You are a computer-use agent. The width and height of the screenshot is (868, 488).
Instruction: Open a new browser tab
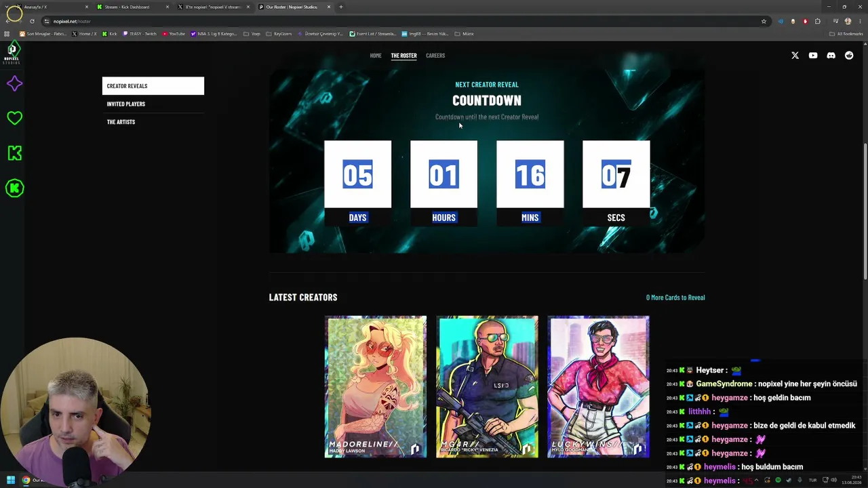[x=341, y=7]
